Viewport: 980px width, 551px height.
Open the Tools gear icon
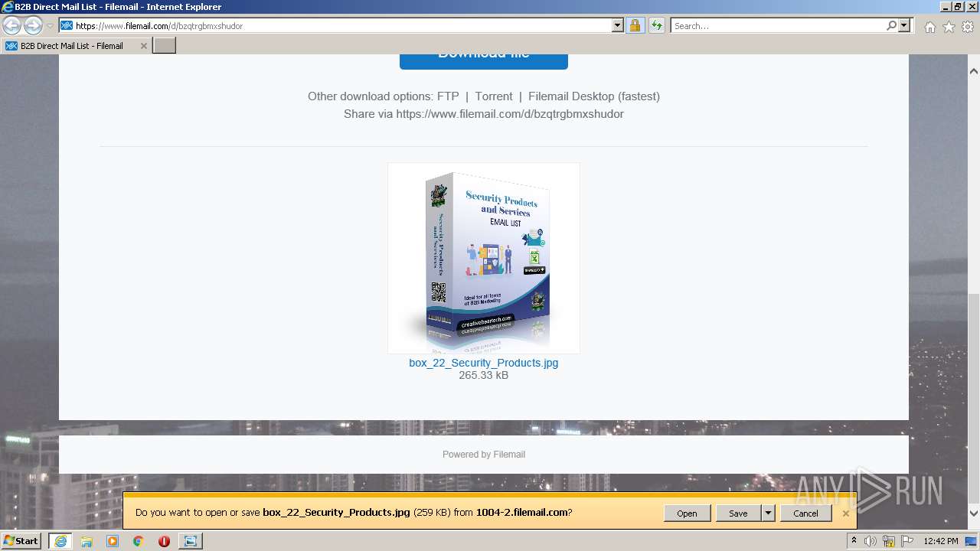(968, 27)
